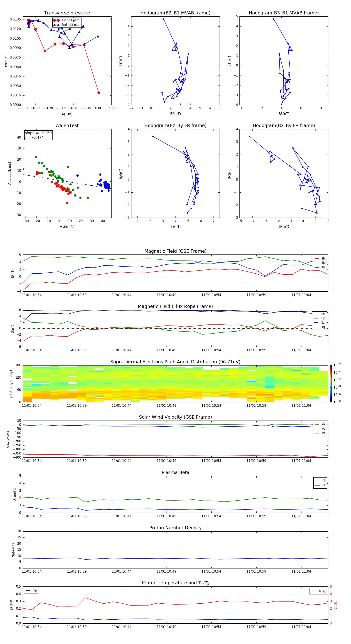Image resolution: width=351 pixels, height=644 pixels.
Task: Click the 'Bx(nT)' x-axis label
Action: pos(284,227)
